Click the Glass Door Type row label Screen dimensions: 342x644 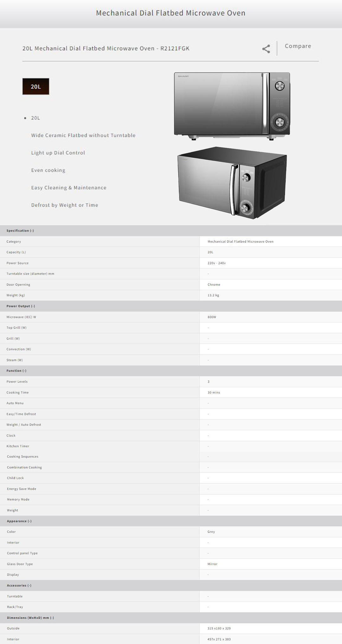20,564
